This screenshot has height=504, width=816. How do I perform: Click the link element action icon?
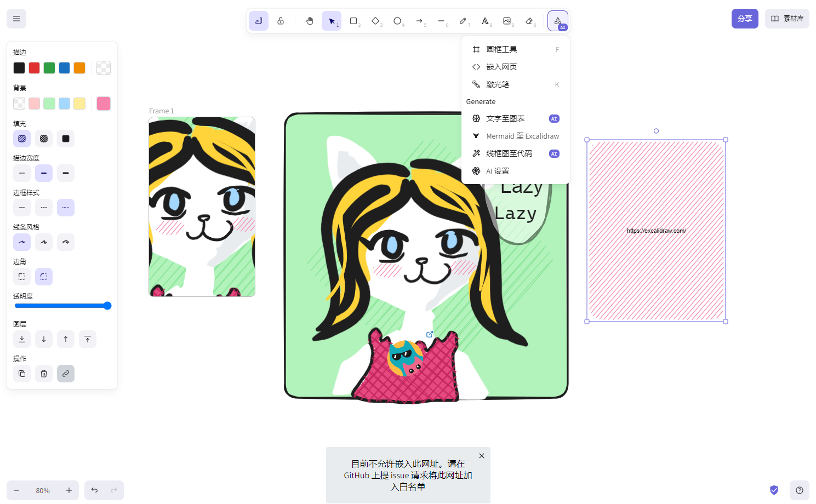coord(66,374)
